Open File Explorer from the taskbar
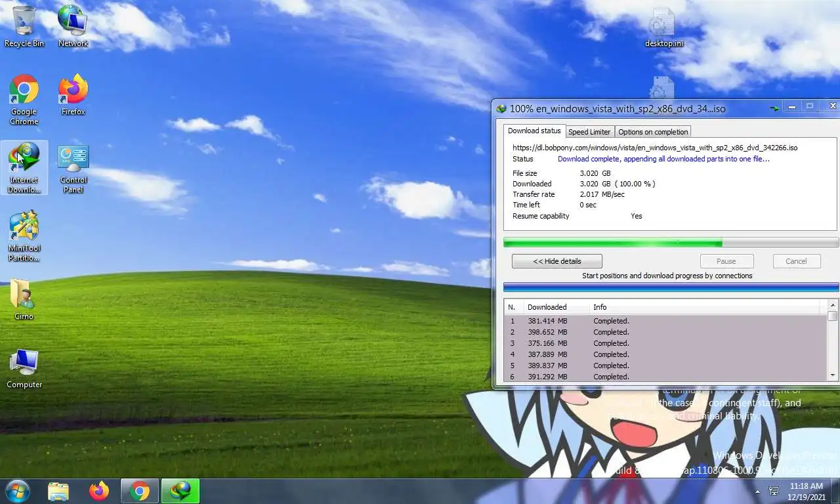The image size is (840, 504). [58, 491]
